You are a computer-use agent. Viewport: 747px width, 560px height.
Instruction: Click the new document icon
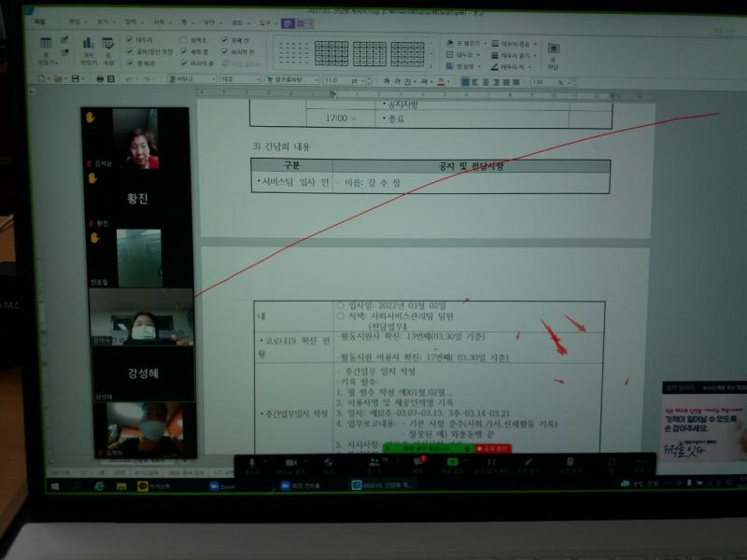click(41, 78)
